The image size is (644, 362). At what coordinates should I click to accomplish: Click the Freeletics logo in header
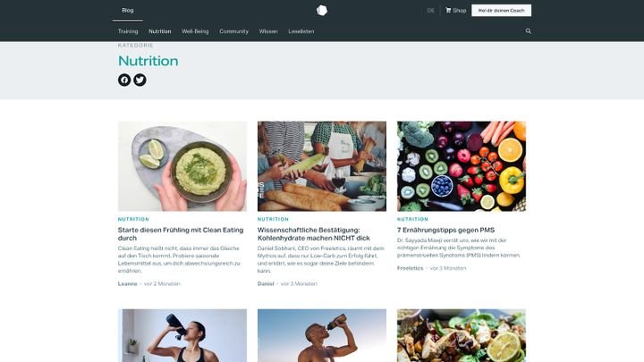(322, 10)
